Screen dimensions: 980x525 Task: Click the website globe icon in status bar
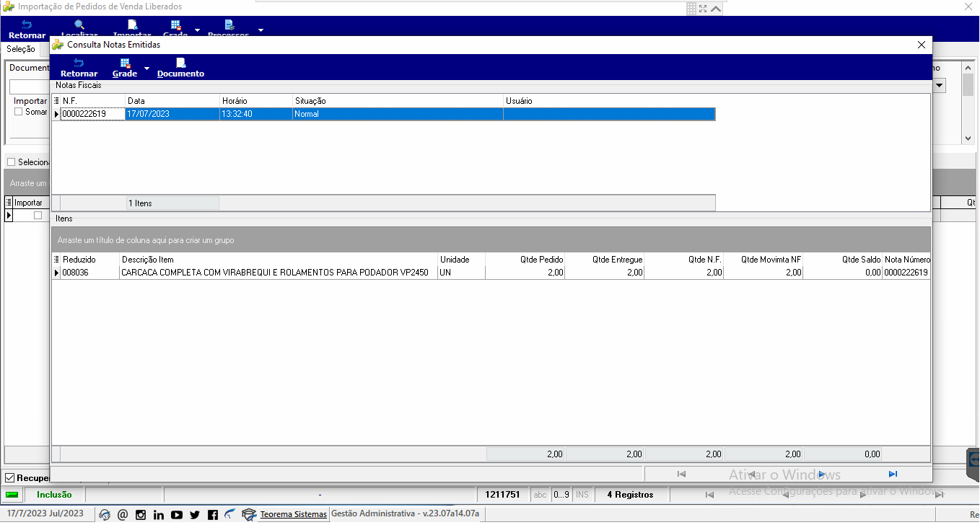click(x=105, y=515)
